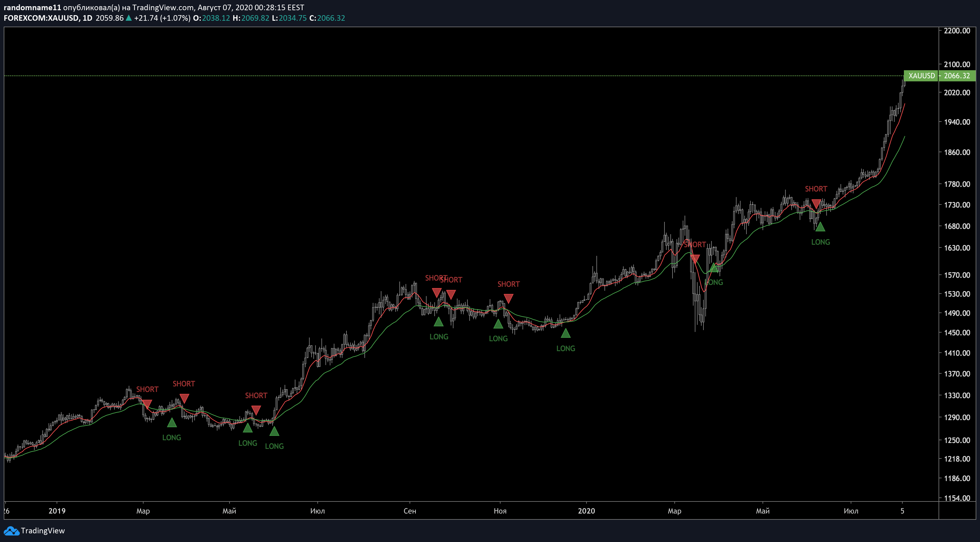The image size is (980, 542).
Task: Click the 1218.00 price axis label
Action: click(957, 459)
